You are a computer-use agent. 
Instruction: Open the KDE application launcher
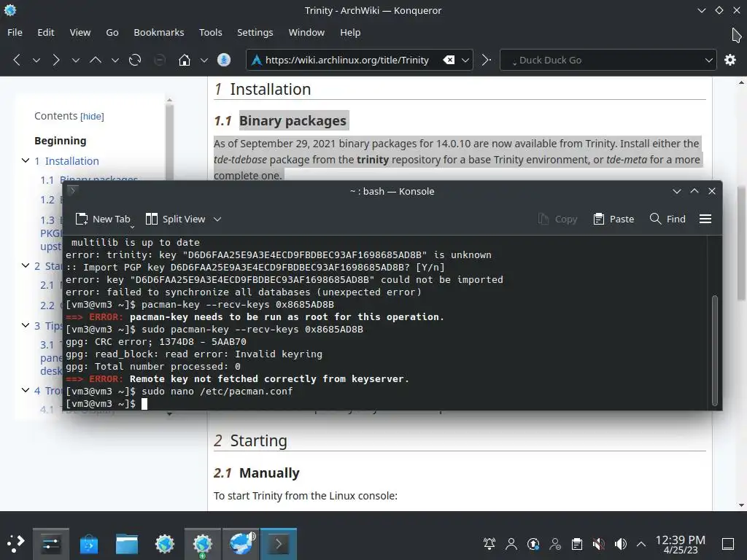coord(15,543)
